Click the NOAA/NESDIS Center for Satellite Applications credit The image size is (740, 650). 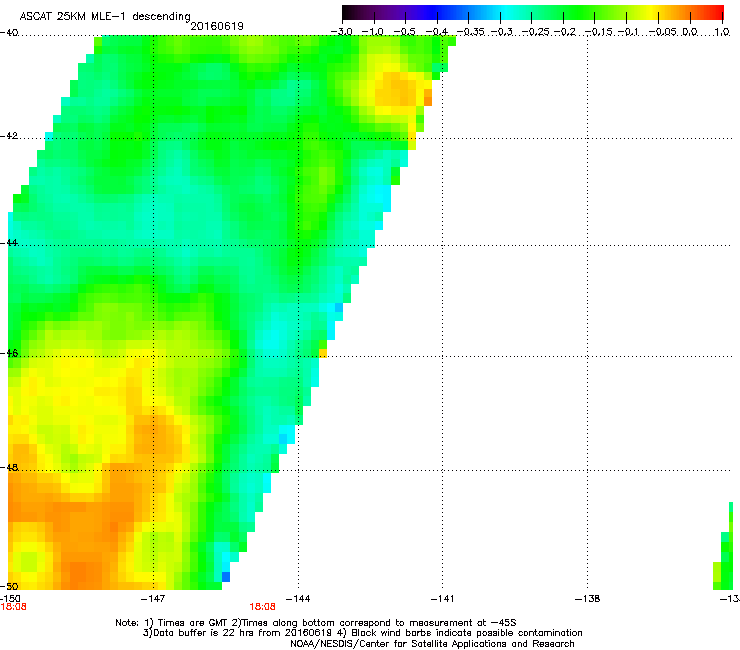tap(432, 644)
